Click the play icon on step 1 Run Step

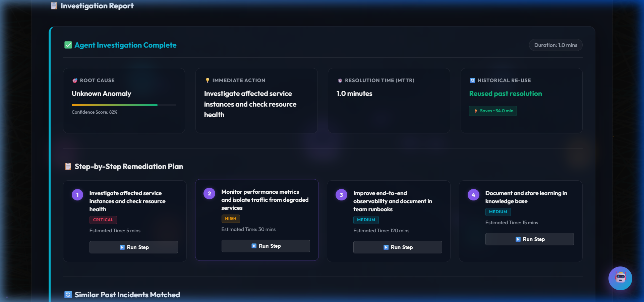pos(122,247)
